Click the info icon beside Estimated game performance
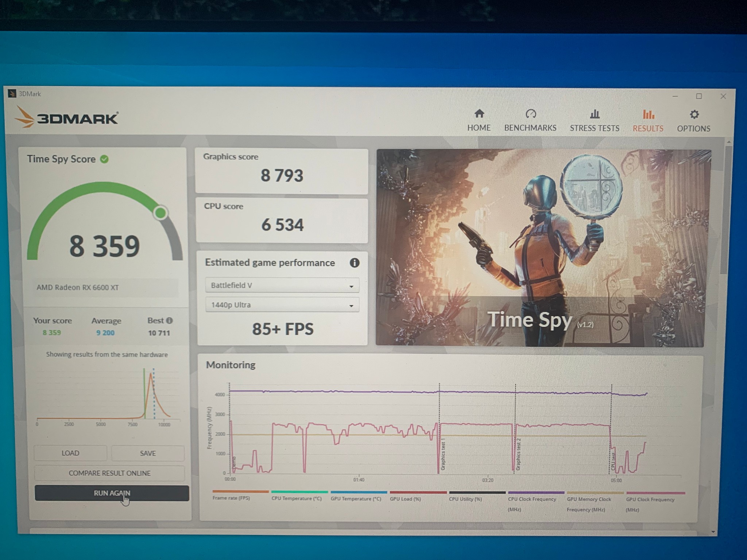Screen dimensions: 747x560 coord(354,263)
